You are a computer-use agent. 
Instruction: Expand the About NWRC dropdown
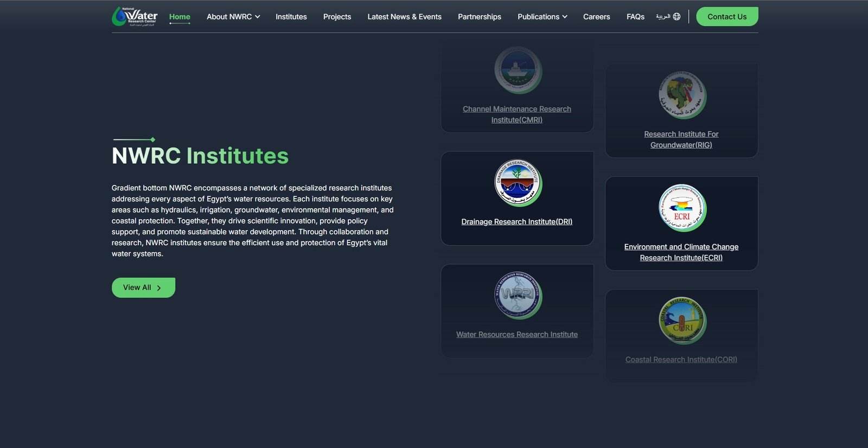pos(233,17)
